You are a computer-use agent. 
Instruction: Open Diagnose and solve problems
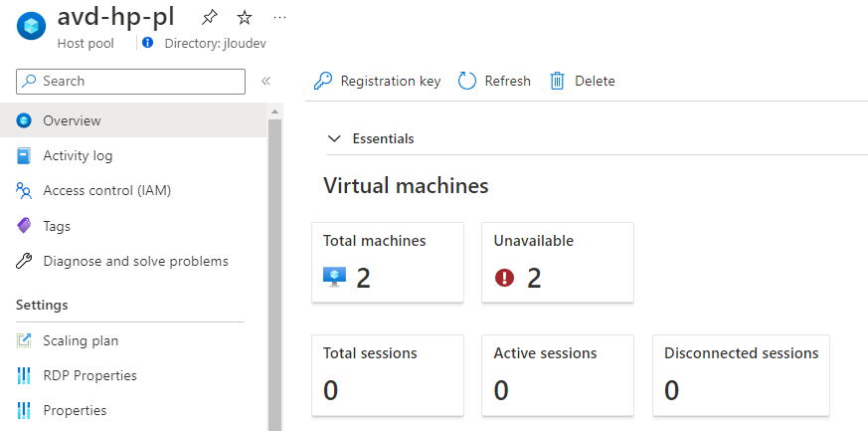click(134, 261)
